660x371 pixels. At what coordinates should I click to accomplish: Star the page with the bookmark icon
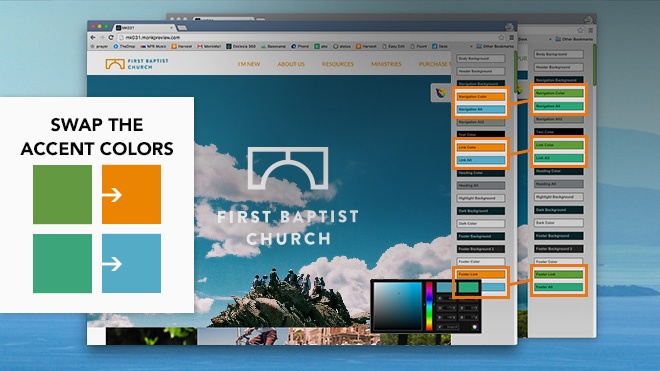pos(501,37)
